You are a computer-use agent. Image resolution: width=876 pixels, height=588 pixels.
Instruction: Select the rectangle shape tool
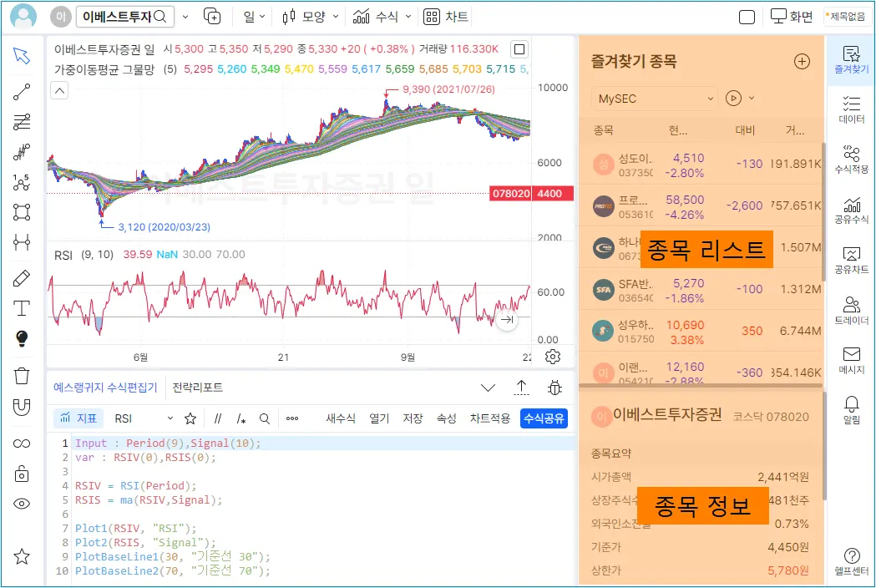tap(22, 212)
